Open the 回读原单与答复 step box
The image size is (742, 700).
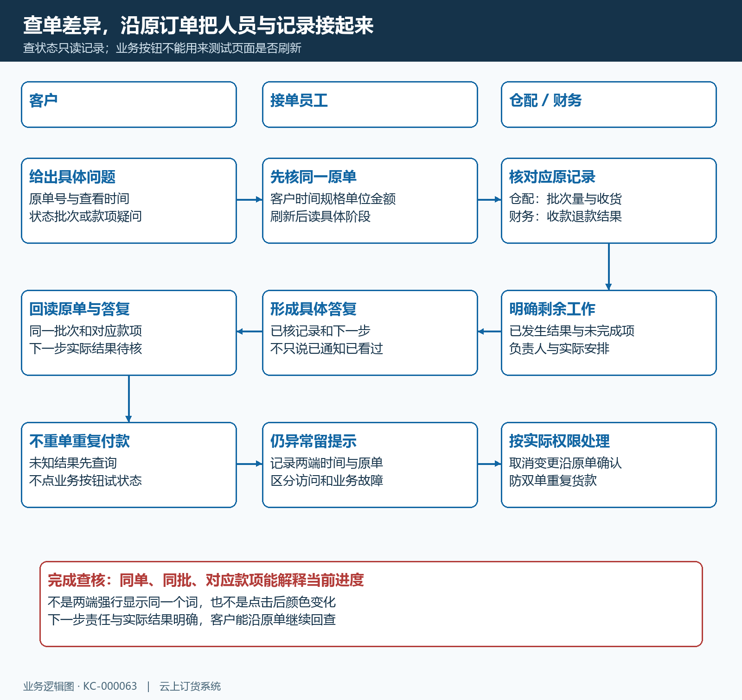click(129, 333)
